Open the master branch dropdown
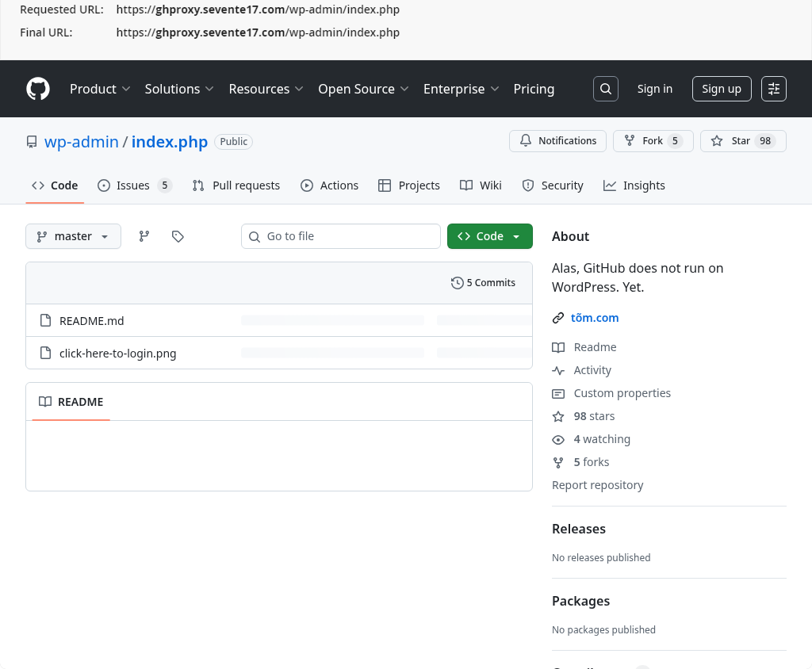 point(73,236)
